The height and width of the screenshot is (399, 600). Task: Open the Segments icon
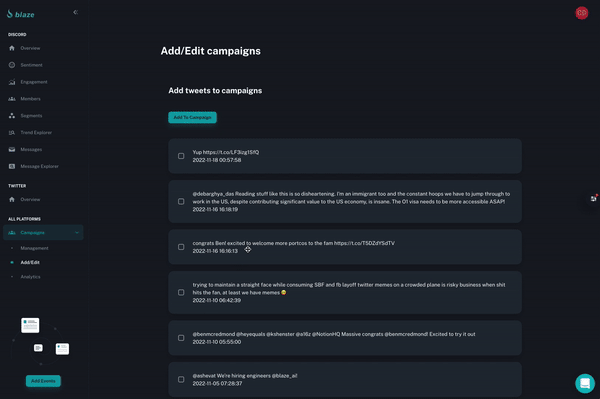pyautogui.click(x=12, y=116)
